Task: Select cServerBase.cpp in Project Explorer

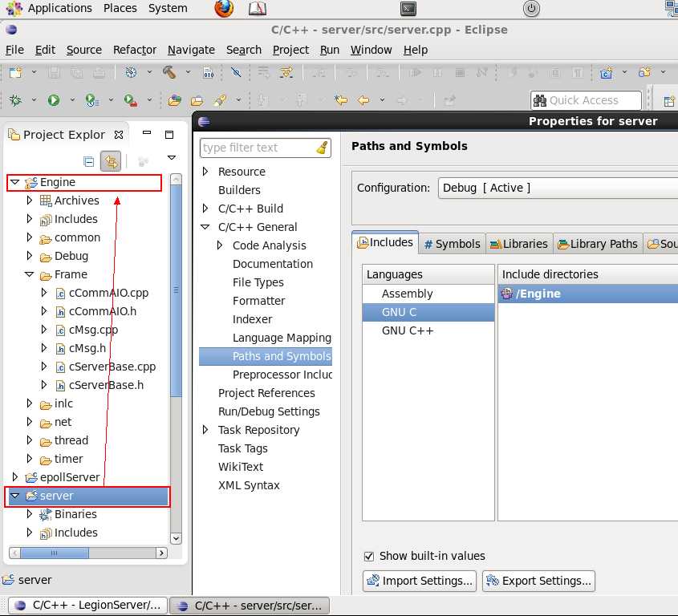Action: coord(112,367)
